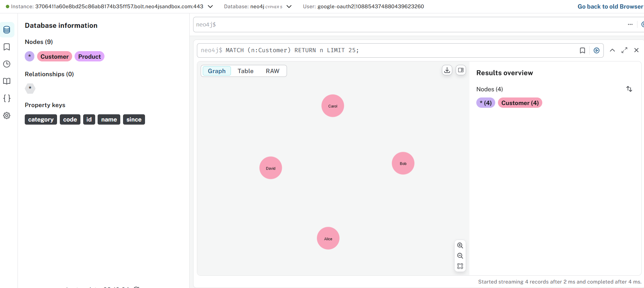Select the Customer label in Database information
Image resolution: width=644 pixels, height=288 pixels.
pos(55,57)
